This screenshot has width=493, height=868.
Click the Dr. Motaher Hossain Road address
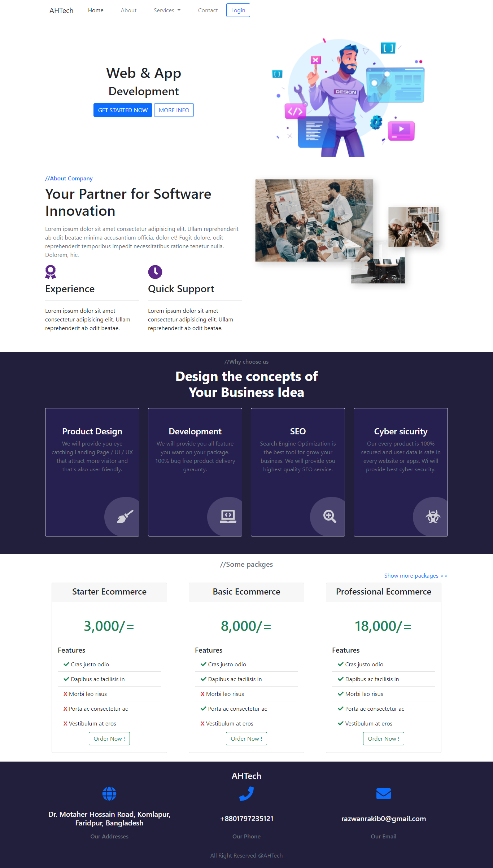(x=109, y=819)
